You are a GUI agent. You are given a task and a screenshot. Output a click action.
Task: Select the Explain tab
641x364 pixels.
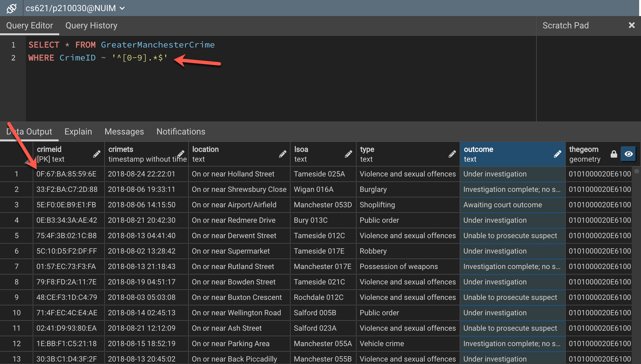pyautogui.click(x=78, y=131)
